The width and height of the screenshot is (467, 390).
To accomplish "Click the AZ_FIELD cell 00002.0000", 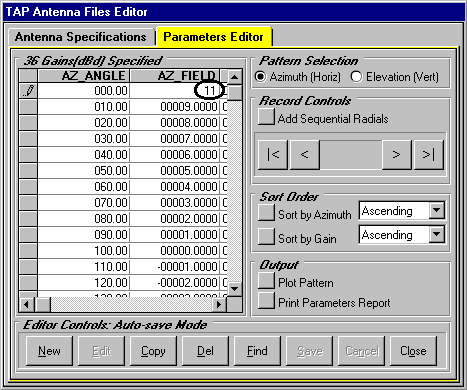I will pyautogui.click(x=174, y=219).
